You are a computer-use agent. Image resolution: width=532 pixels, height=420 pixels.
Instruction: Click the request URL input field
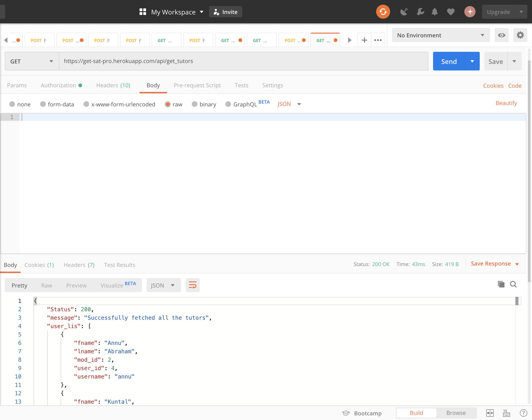[x=243, y=61]
